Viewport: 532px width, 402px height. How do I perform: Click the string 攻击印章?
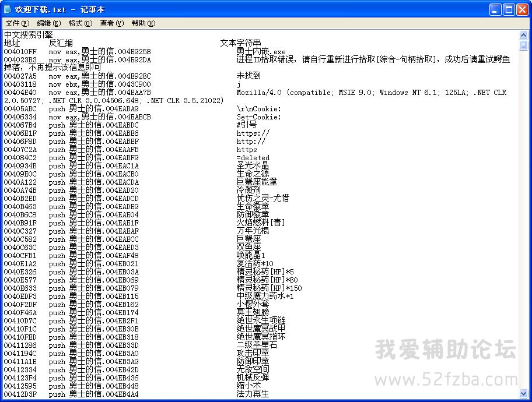253,353
